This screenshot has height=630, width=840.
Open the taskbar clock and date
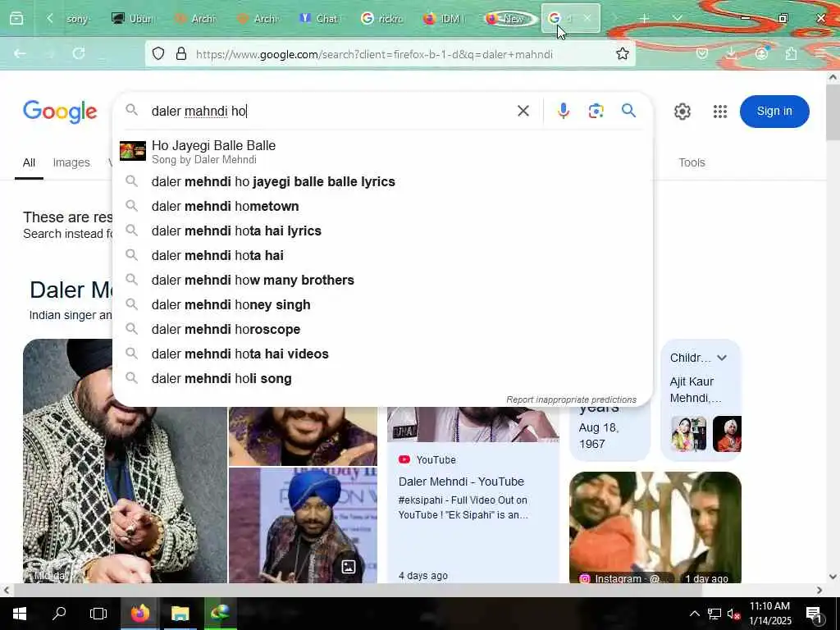click(x=769, y=614)
